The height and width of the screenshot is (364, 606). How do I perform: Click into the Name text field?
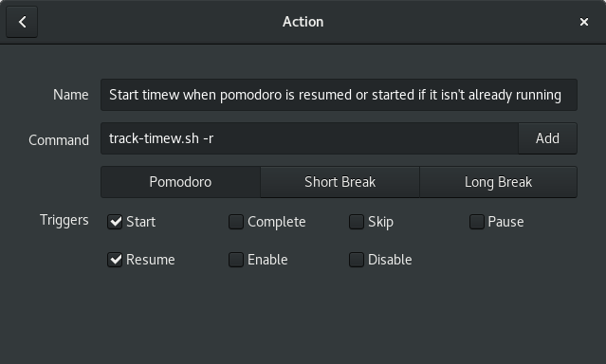[x=339, y=95]
